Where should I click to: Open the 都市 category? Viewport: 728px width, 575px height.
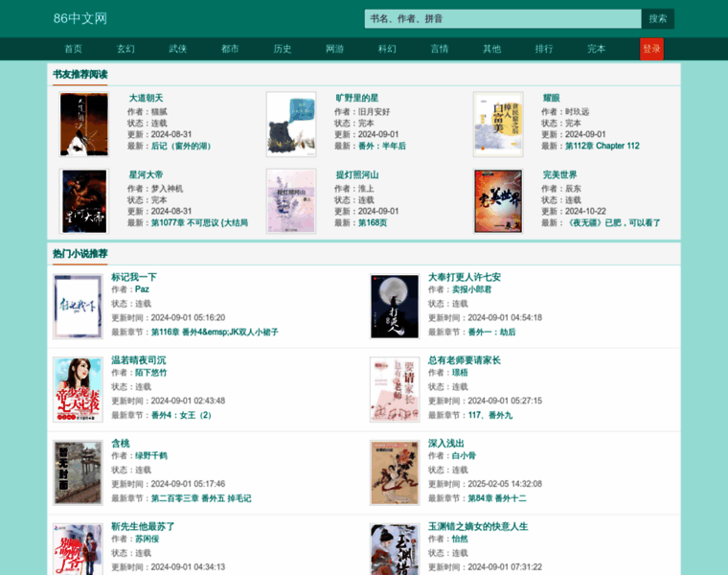pyautogui.click(x=230, y=49)
